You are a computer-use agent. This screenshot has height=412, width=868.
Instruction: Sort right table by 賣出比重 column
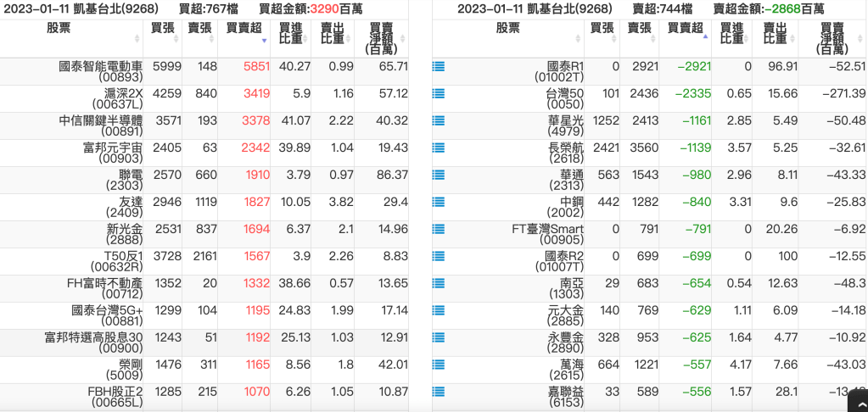pyautogui.click(x=776, y=37)
